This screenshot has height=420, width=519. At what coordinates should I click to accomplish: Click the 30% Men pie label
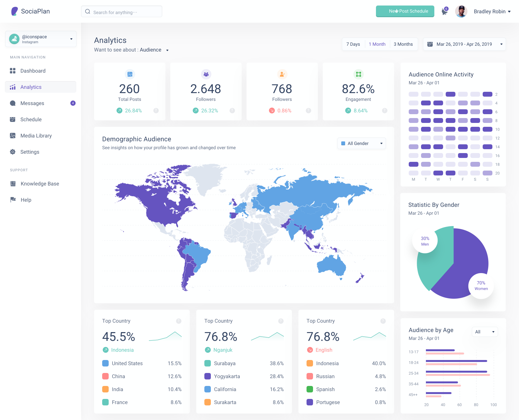pyautogui.click(x=425, y=241)
